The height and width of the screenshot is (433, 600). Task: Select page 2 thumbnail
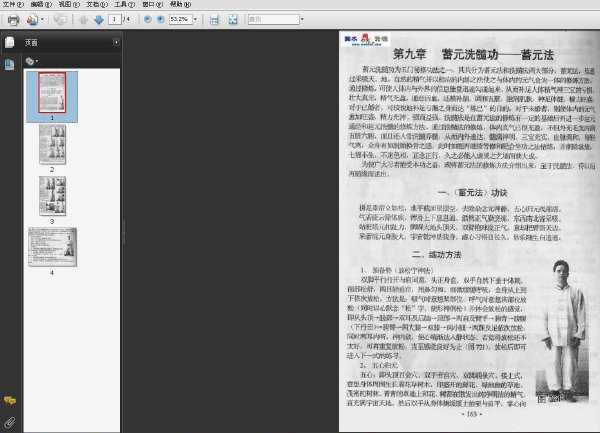52,145
